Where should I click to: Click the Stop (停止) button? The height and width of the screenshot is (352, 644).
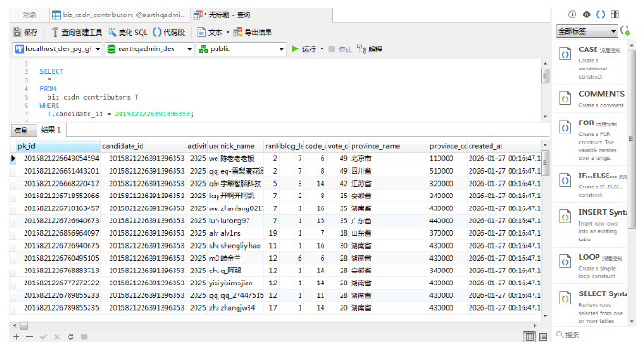(341, 49)
